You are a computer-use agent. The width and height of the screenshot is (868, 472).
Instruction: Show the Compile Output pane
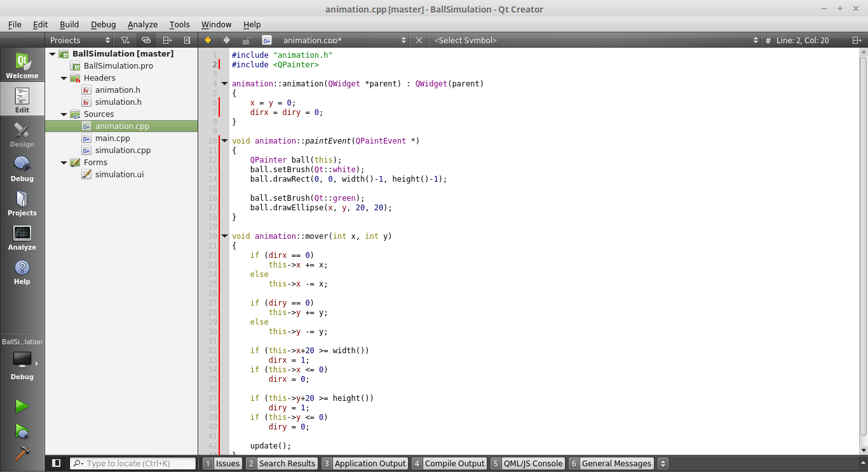pyautogui.click(x=449, y=464)
